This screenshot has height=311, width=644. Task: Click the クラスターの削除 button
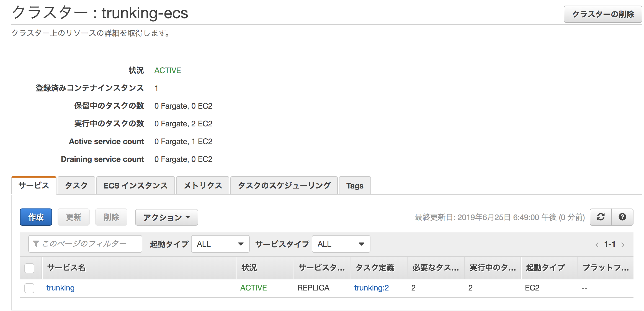603,14
